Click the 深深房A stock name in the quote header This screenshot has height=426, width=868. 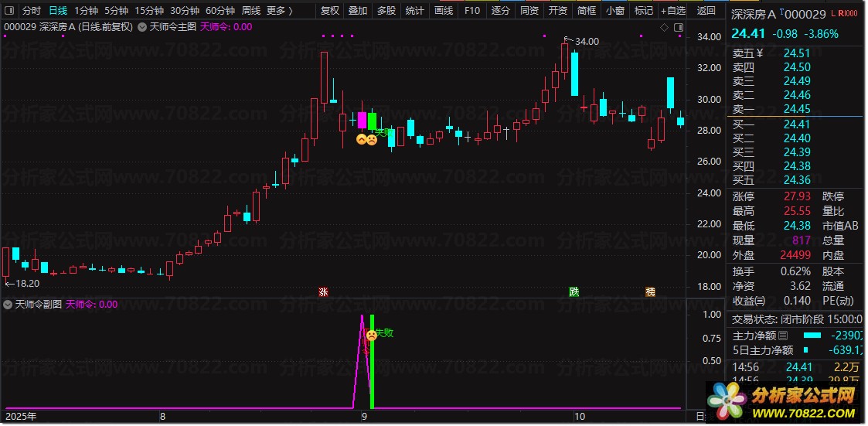[754, 15]
